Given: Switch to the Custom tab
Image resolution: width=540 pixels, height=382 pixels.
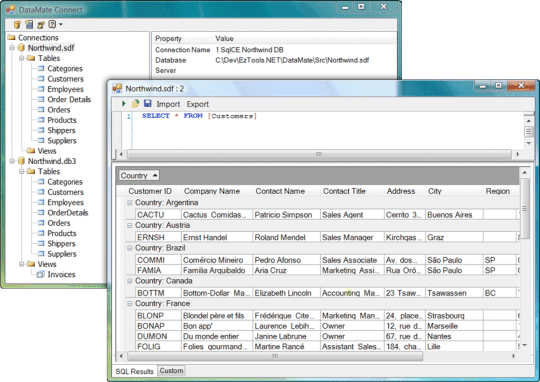Looking at the screenshot, I should click(x=171, y=371).
